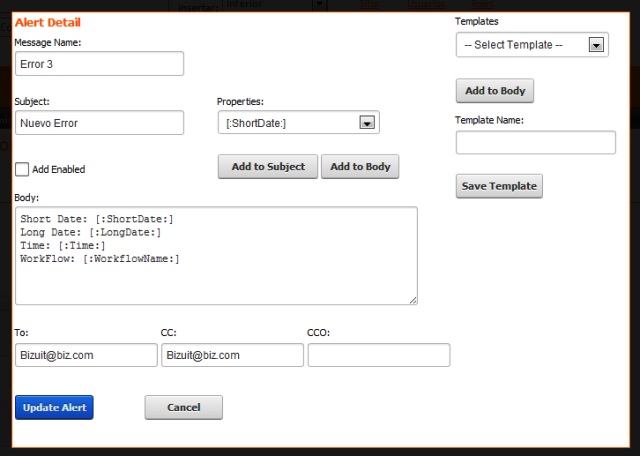Click the Template Name input field
Screen dimensions: 640x456
pyautogui.click(x=536, y=142)
